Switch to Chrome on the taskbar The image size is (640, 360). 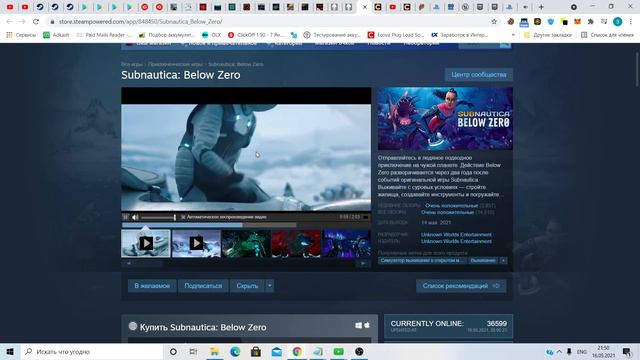(297, 351)
